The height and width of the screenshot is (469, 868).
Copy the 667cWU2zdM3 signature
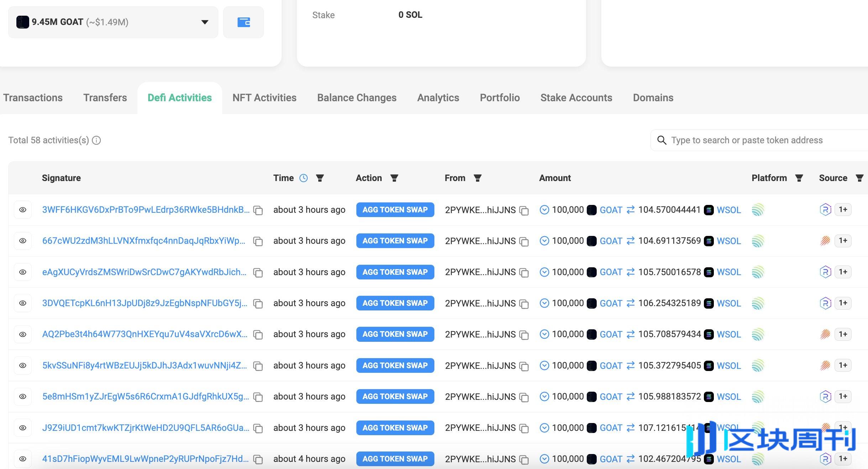(x=258, y=241)
